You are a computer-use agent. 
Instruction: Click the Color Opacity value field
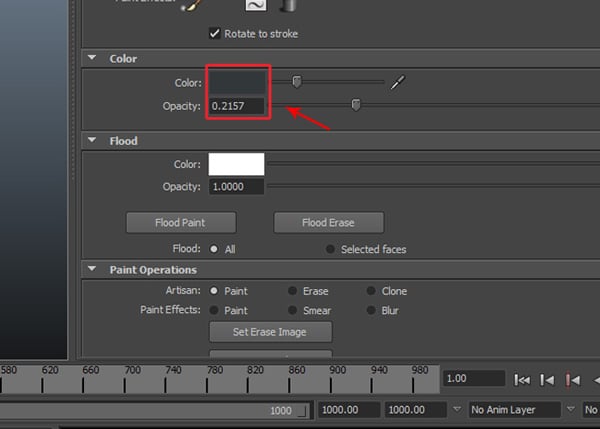(236, 105)
